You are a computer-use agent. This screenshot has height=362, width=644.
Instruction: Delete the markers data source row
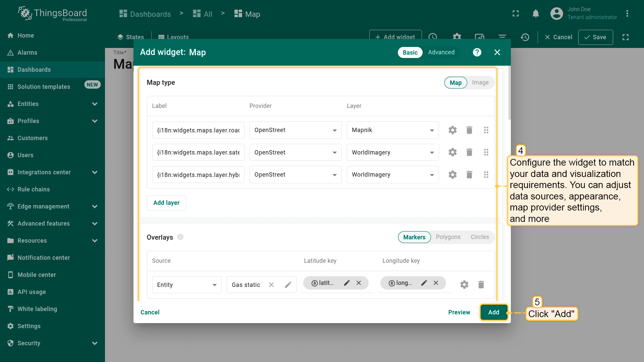(x=481, y=285)
